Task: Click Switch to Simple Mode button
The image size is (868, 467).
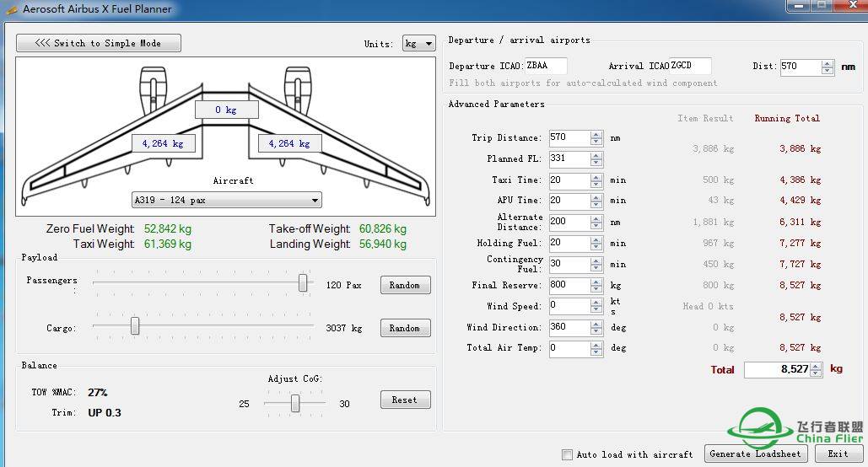Action: pos(99,43)
